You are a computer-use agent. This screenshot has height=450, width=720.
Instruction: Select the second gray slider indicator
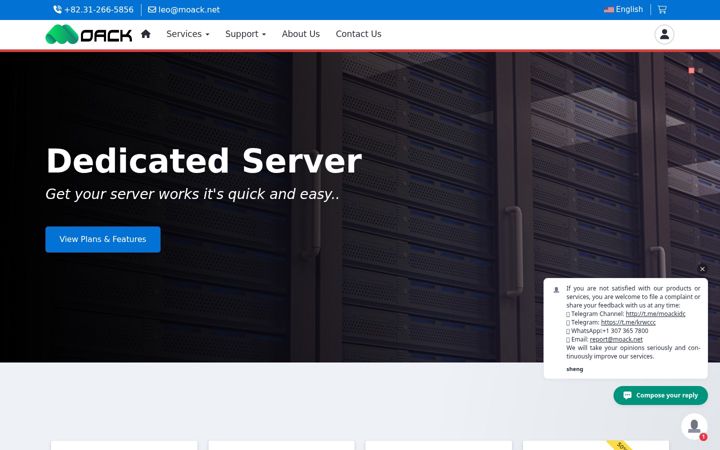700,70
